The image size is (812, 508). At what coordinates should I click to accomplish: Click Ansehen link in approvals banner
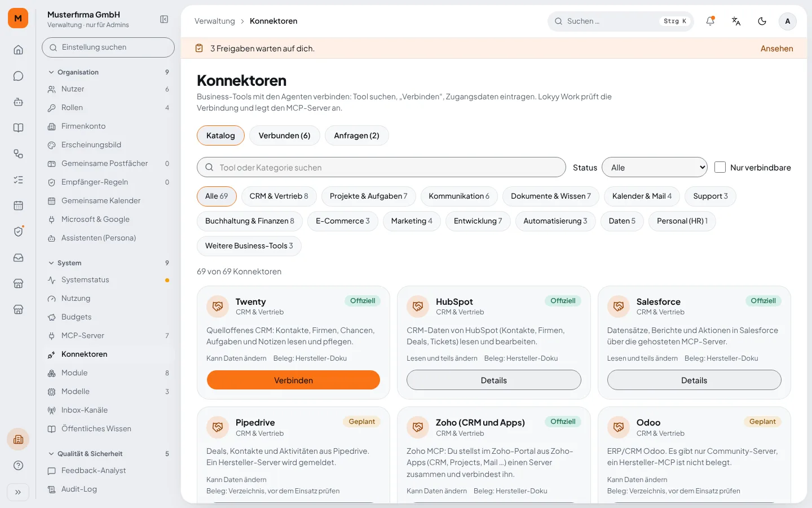tap(776, 49)
